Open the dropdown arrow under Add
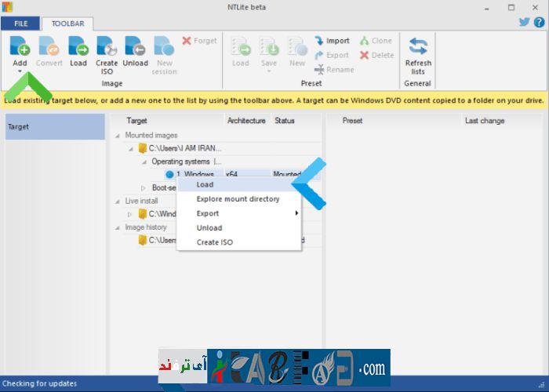The height and width of the screenshot is (392, 549). tap(20, 71)
